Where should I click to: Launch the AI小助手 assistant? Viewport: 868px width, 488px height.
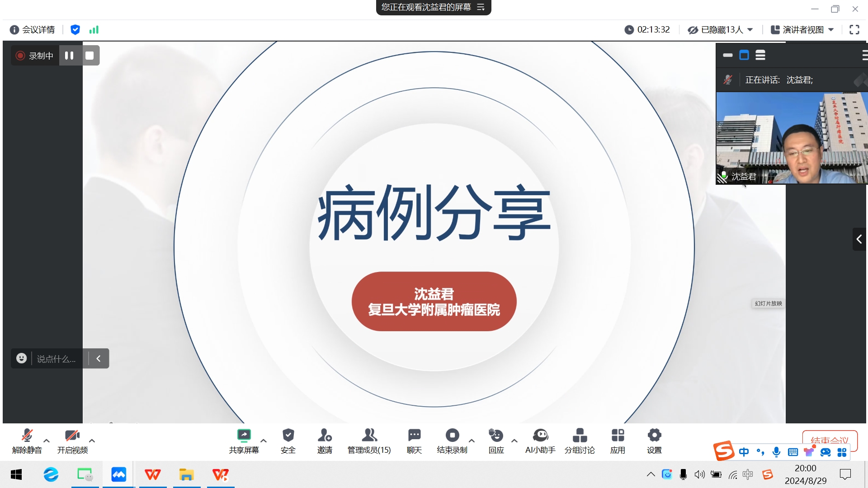pos(540,441)
